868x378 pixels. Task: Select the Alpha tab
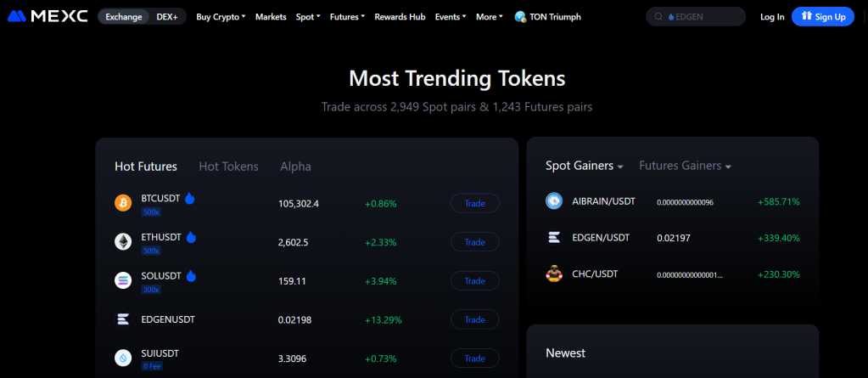tap(295, 166)
